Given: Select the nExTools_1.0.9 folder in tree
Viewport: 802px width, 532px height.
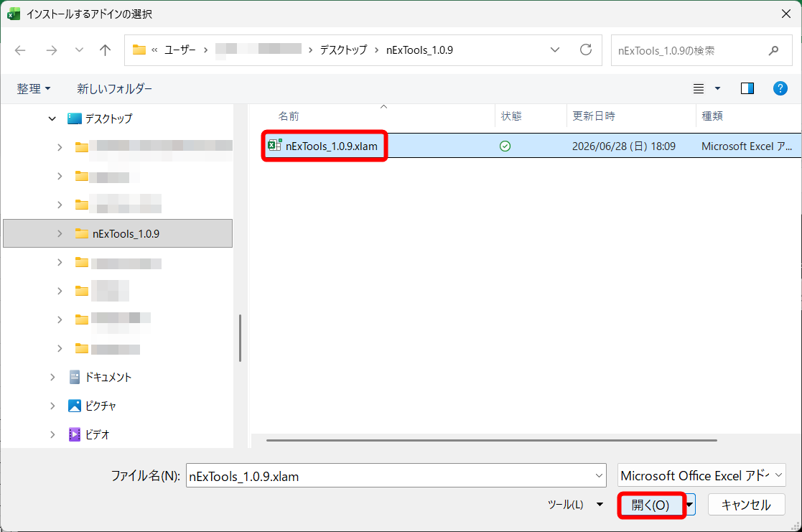Looking at the screenshot, I should [x=118, y=234].
